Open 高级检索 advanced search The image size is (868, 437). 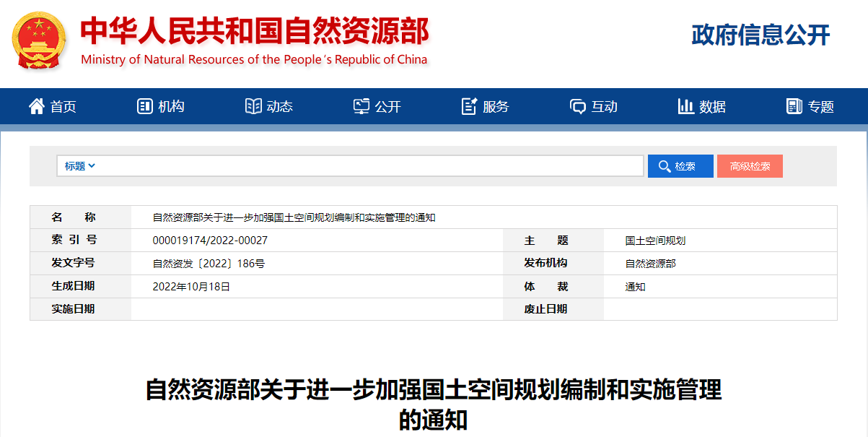click(750, 166)
